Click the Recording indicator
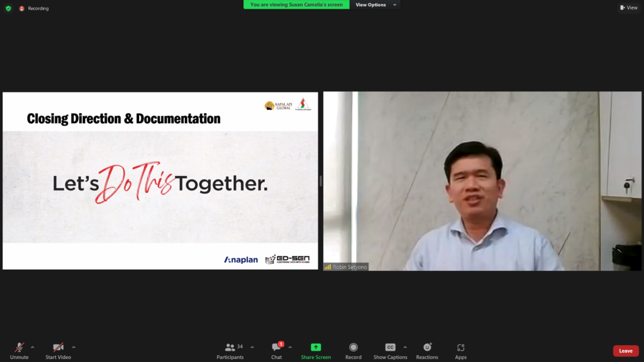 coord(34,8)
